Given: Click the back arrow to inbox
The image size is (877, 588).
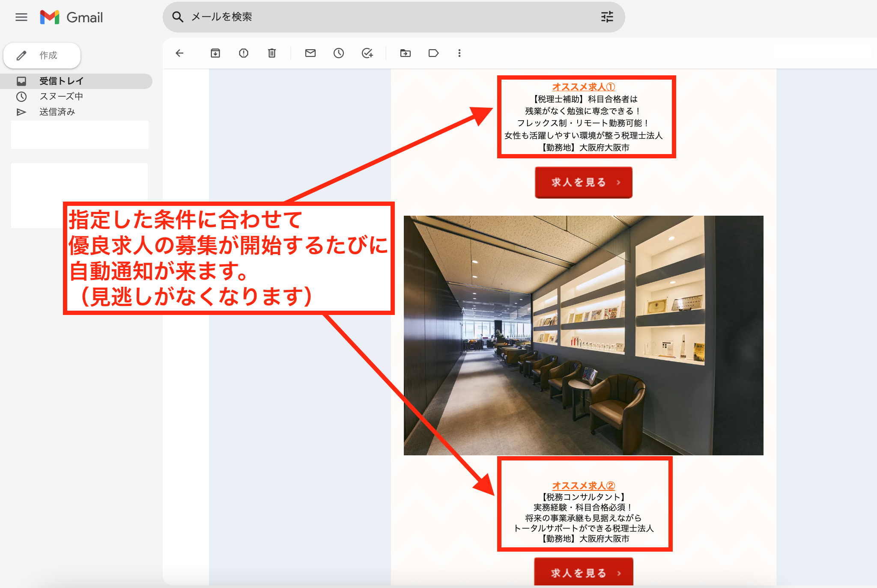Looking at the screenshot, I should [180, 53].
